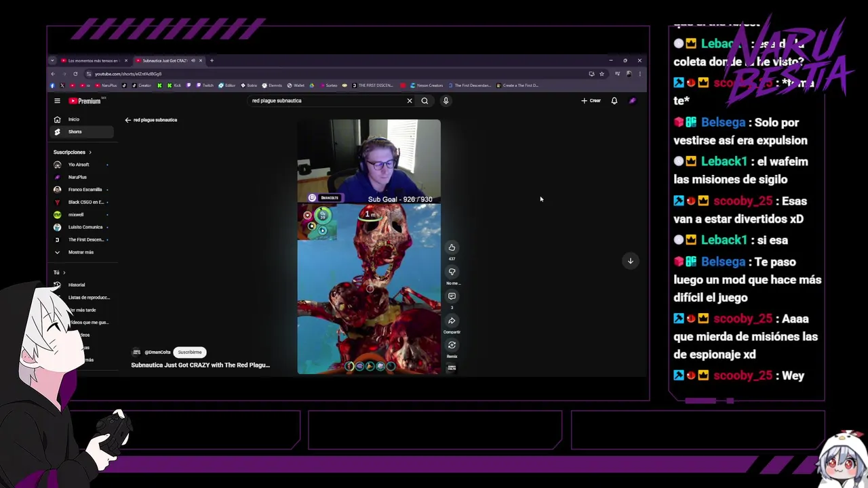Open the @DmanColts channel link
This screenshot has height=488, width=868.
coord(157,352)
